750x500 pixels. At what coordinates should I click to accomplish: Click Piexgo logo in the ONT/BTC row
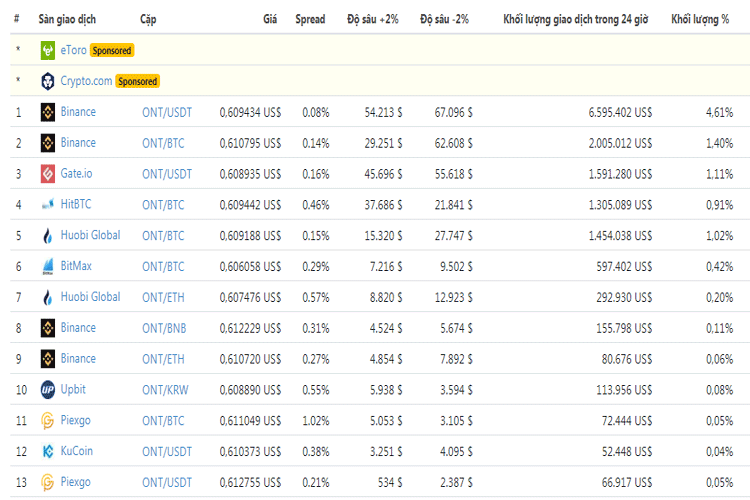point(48,420)
